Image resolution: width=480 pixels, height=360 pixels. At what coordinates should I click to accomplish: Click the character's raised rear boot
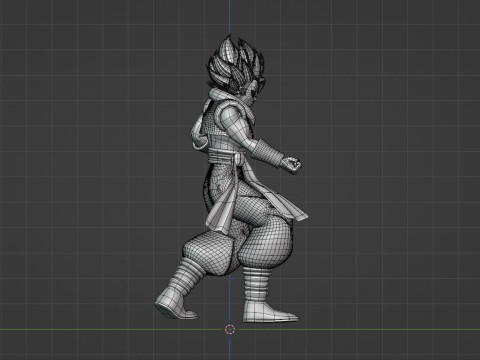(175, 305)
